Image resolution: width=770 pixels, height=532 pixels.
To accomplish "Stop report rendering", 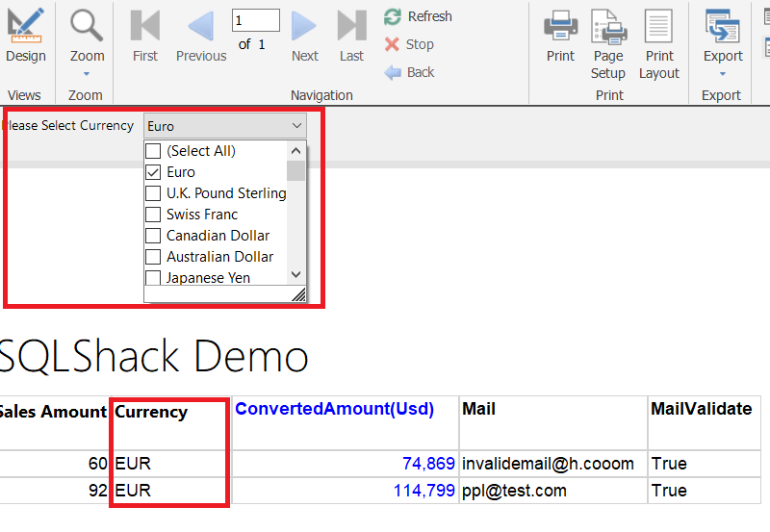I will (409, 44).
